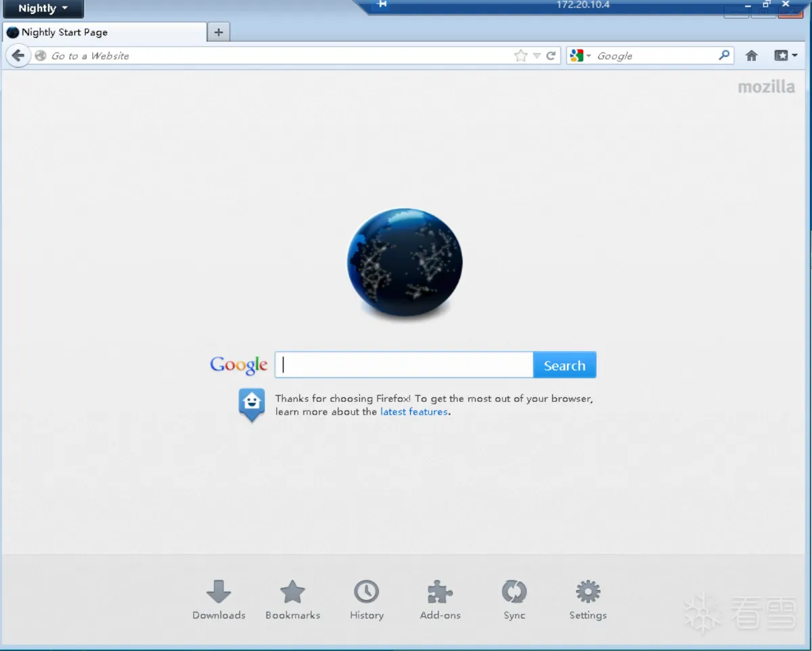Reload the current page

[x=551, y=56]
